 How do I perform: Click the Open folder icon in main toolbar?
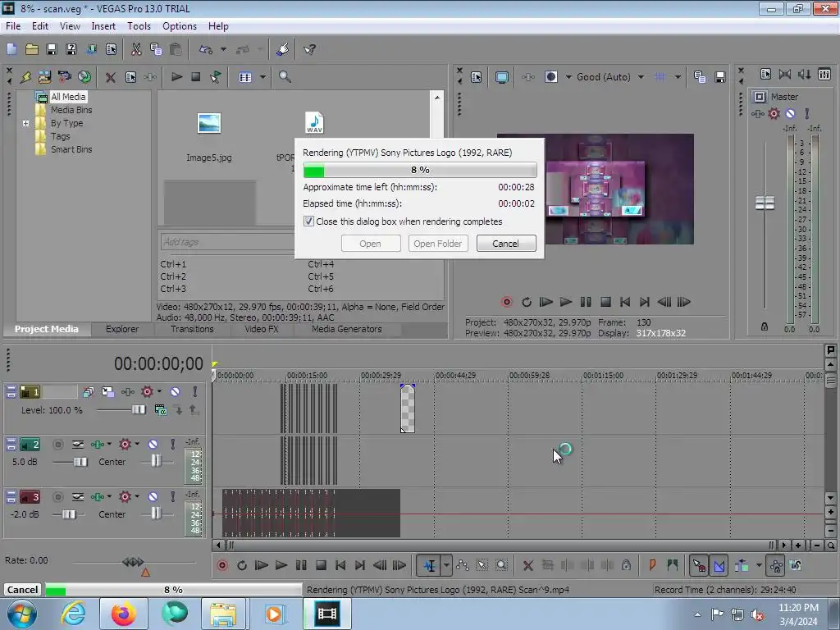pos(32,49)
